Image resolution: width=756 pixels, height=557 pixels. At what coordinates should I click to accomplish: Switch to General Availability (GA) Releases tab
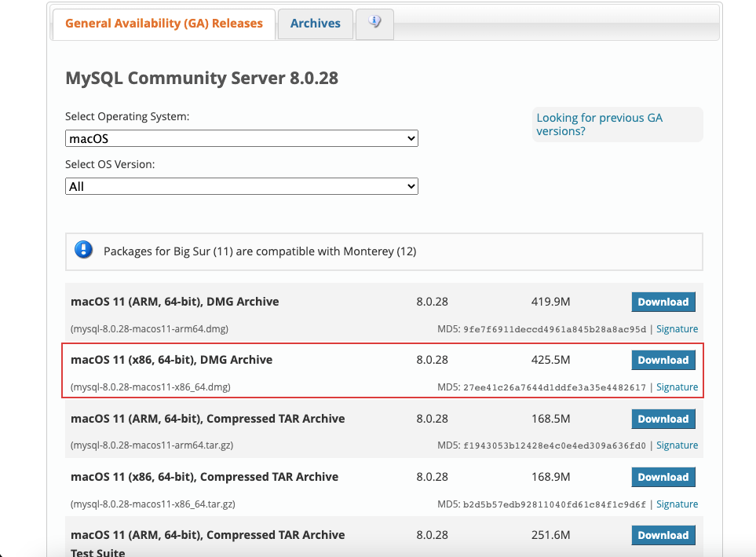tap(164, 24)
